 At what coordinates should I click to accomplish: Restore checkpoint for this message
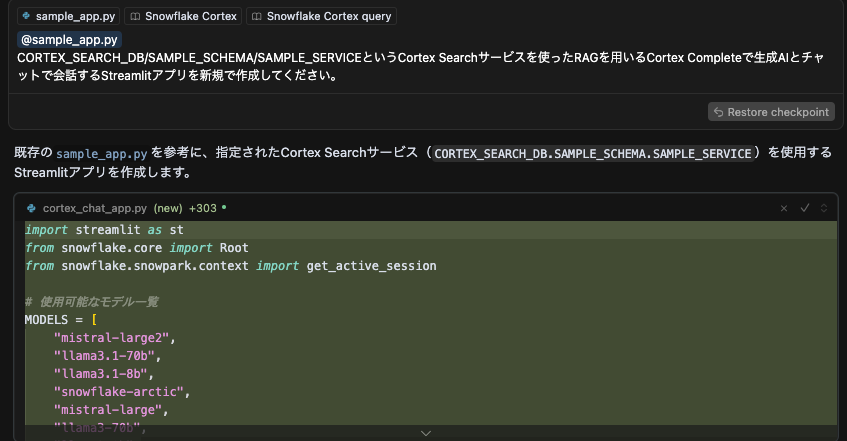click(771, 112)
